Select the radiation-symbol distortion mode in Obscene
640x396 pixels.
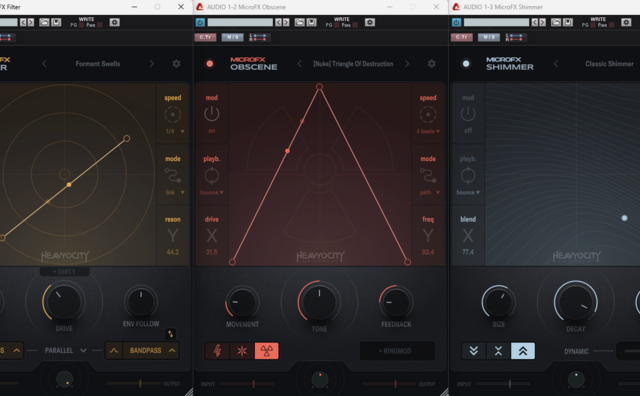pyautogui.click(x=267, y=351)
